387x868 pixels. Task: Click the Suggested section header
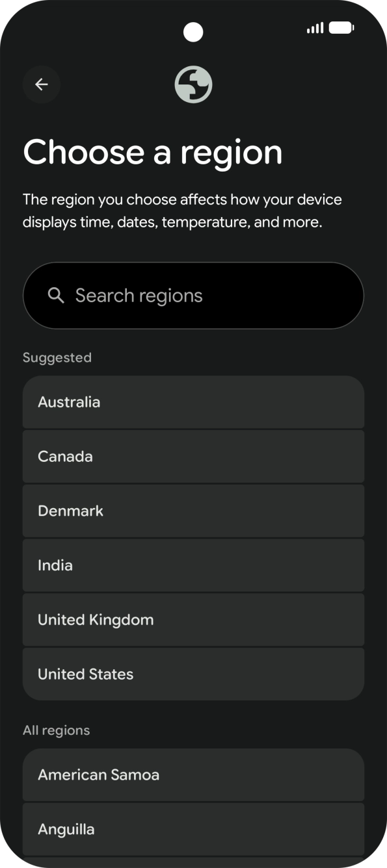[57, 357]
